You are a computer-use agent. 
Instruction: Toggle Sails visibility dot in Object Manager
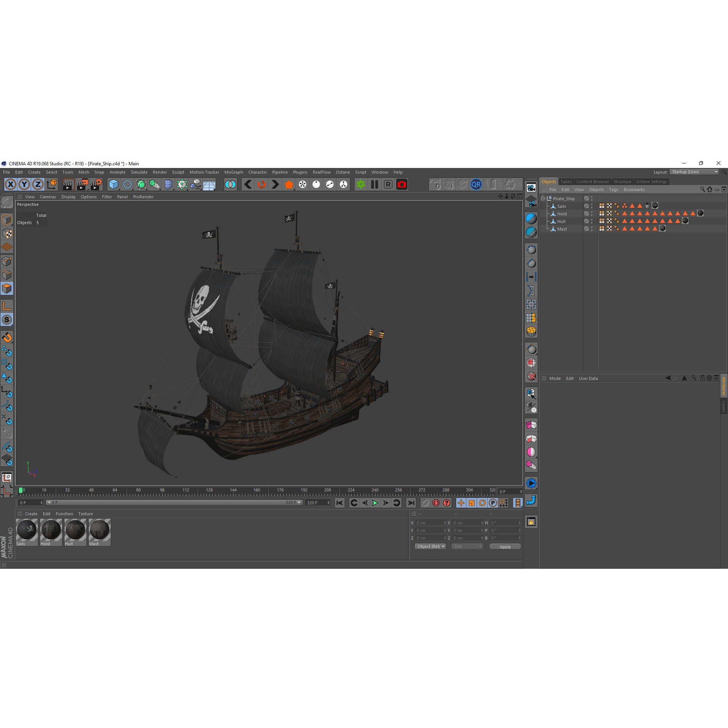[592, 205]
